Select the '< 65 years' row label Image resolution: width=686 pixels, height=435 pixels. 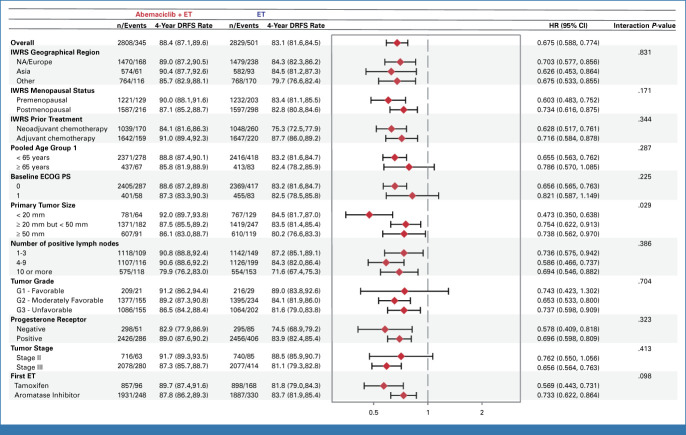coord(33,158)
